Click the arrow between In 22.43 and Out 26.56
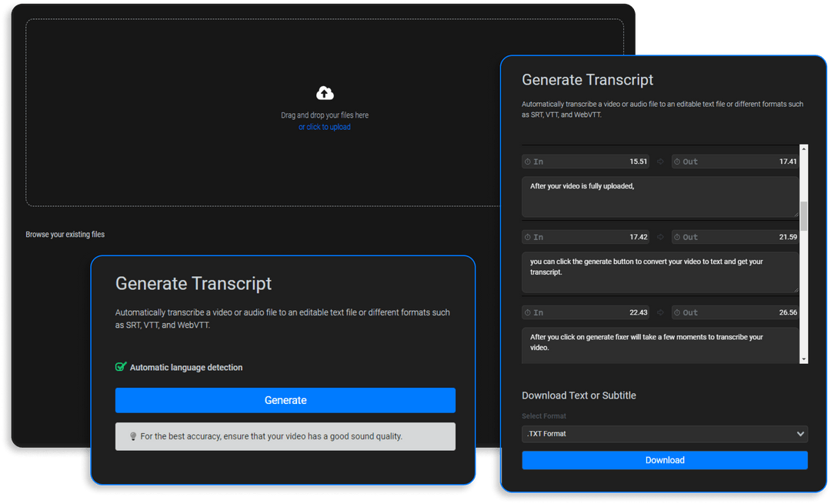 point(660,312)
